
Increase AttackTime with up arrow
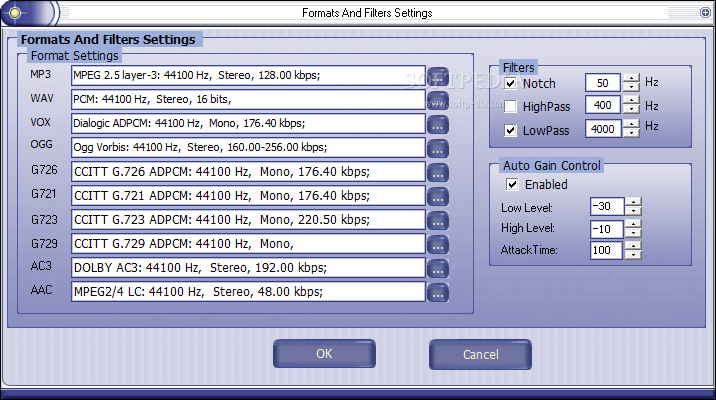633,246
